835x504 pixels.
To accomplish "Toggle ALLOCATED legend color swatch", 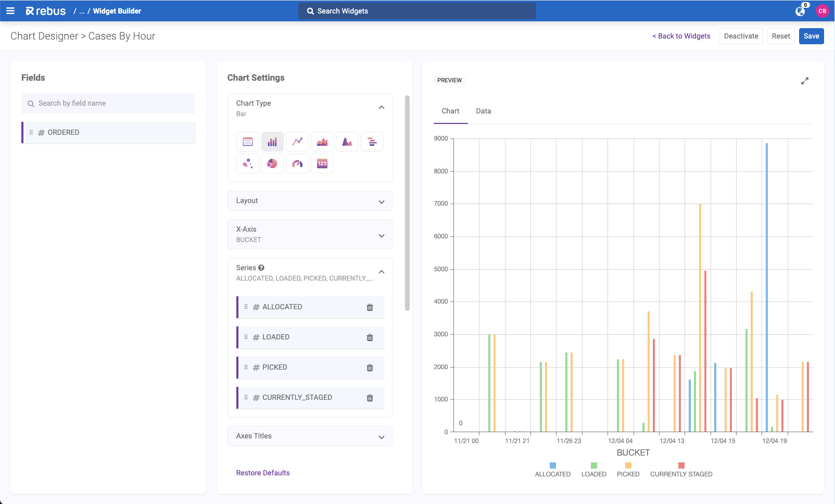I will [x=553, y=465].
